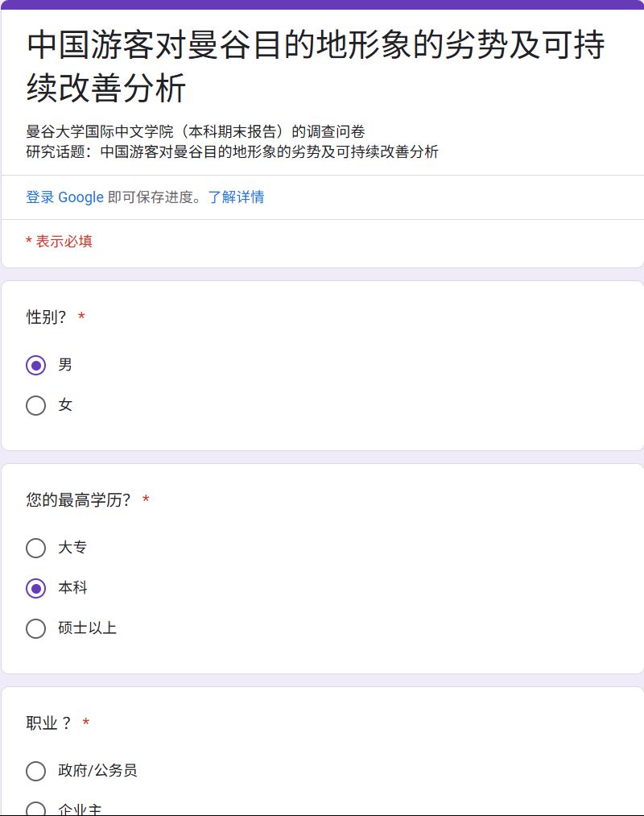The width and height of the screenshot is (644, 816).
Task: Choose the 企业主 occupation radio button
Action: 35,810
